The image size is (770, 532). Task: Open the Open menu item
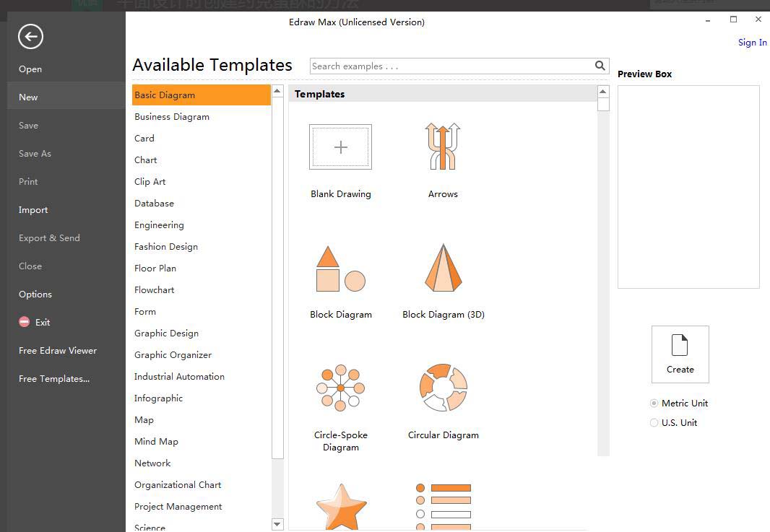30,69
